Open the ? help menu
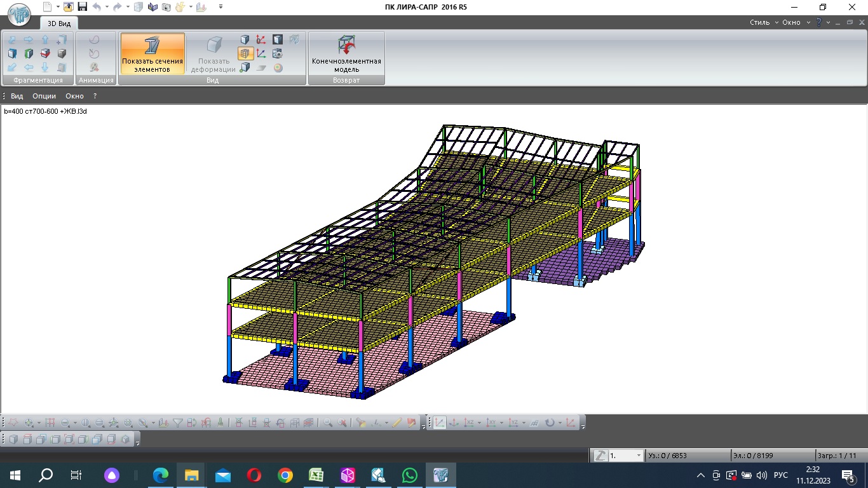This screenshot has height=488, width=868. click(x=95, y=96)
